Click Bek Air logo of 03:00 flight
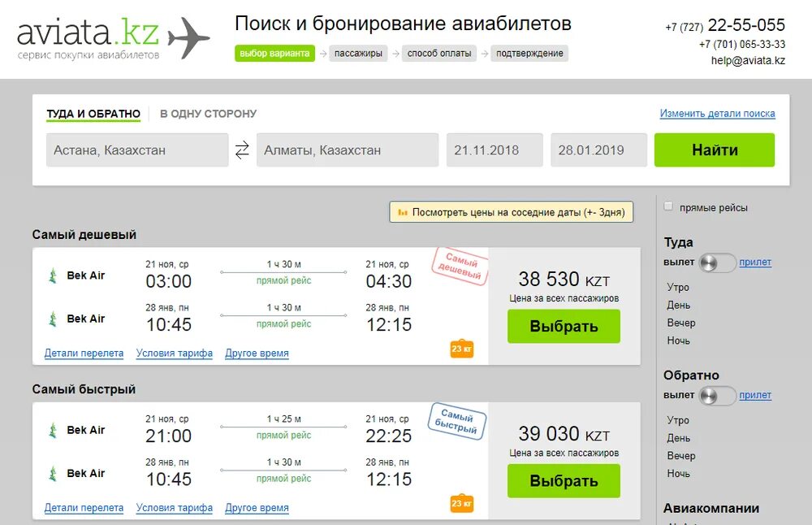 click(x=52, y=276)
